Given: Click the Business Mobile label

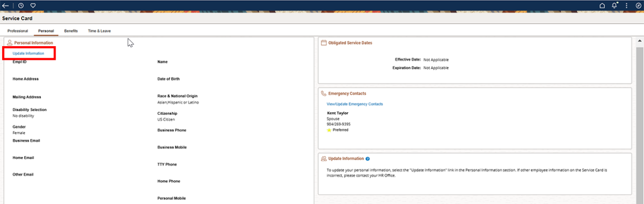Looking at the screenshot, I should [x=172, y=147].
